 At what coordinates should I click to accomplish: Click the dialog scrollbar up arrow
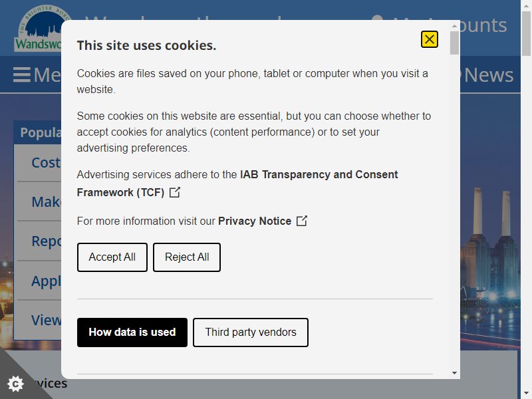(454, 26)
